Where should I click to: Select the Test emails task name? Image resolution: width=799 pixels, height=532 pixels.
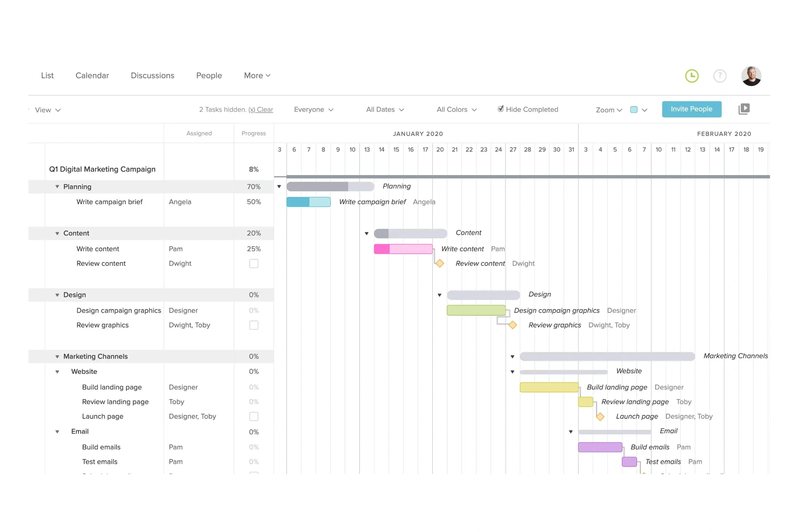coord(100,461)
